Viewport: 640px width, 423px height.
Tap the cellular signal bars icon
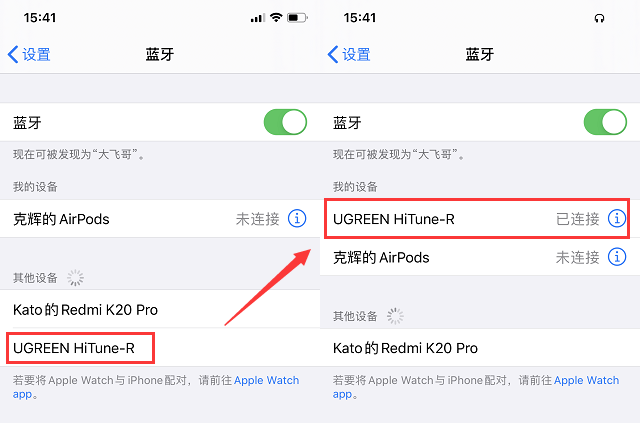click(x=258, y=18)
